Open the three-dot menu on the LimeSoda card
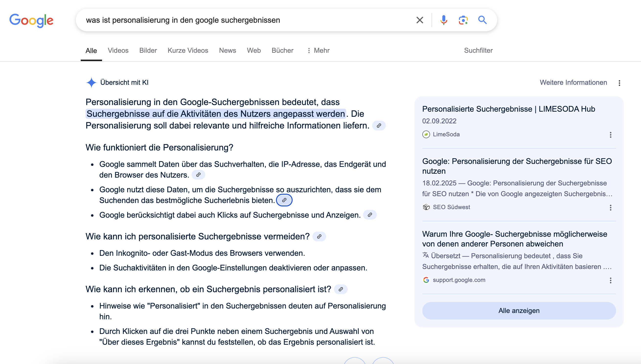 [x=611, y=135]
